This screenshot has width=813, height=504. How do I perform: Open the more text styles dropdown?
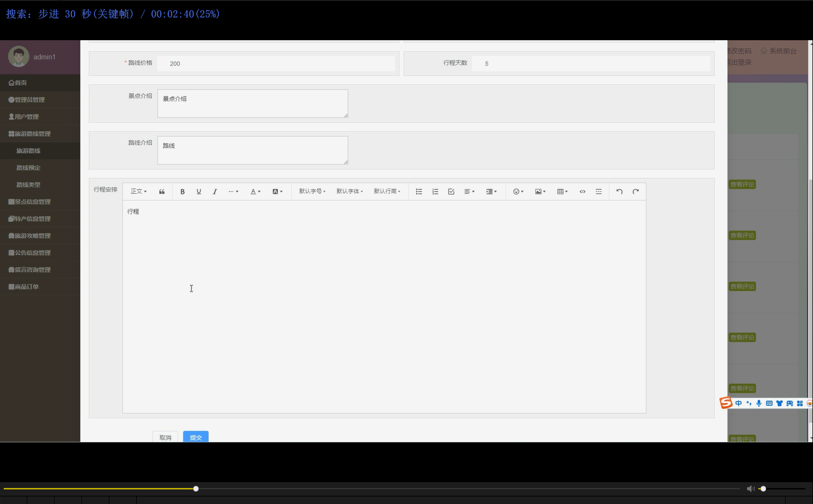coord(233,191)
